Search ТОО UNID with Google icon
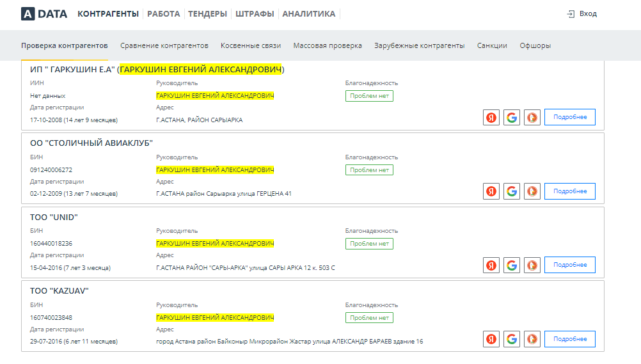641x364 pixels. (x=511, y=265)
